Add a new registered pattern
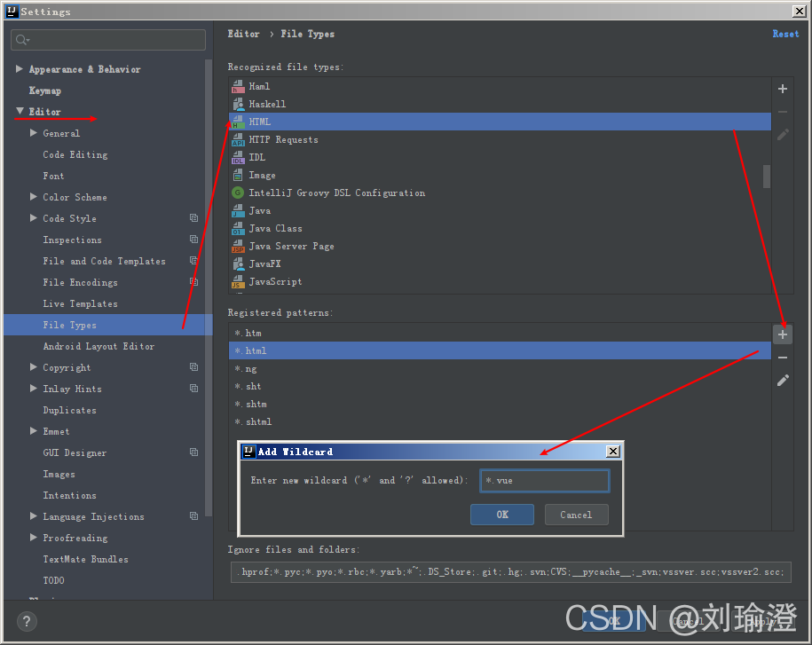 (x=783, y=335)
